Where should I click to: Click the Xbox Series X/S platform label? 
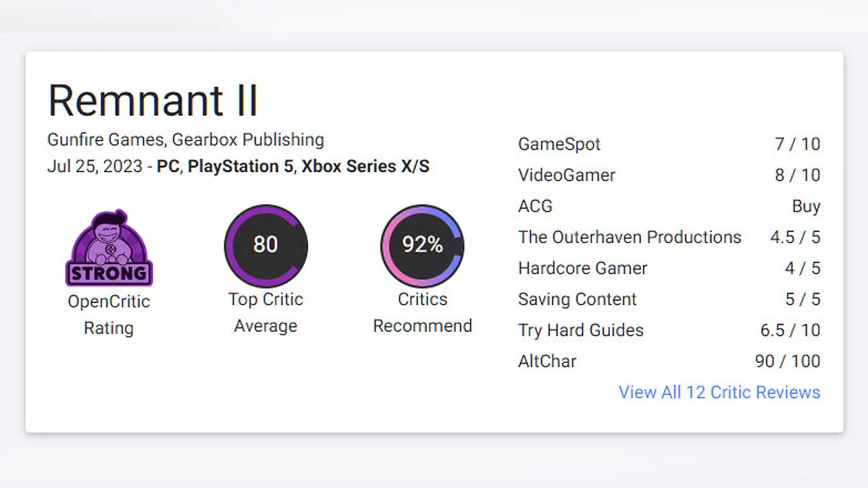click(365, 166)
